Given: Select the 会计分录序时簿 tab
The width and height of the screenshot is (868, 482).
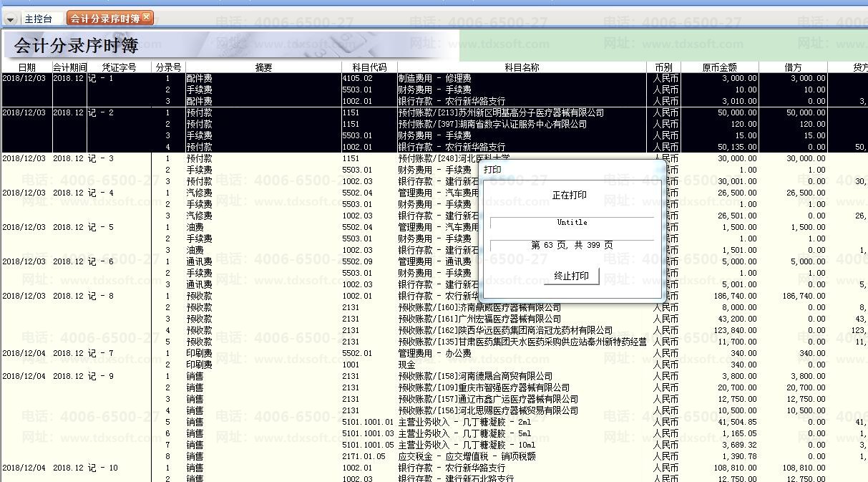Looking at the screenshot, I should point(104,19).
